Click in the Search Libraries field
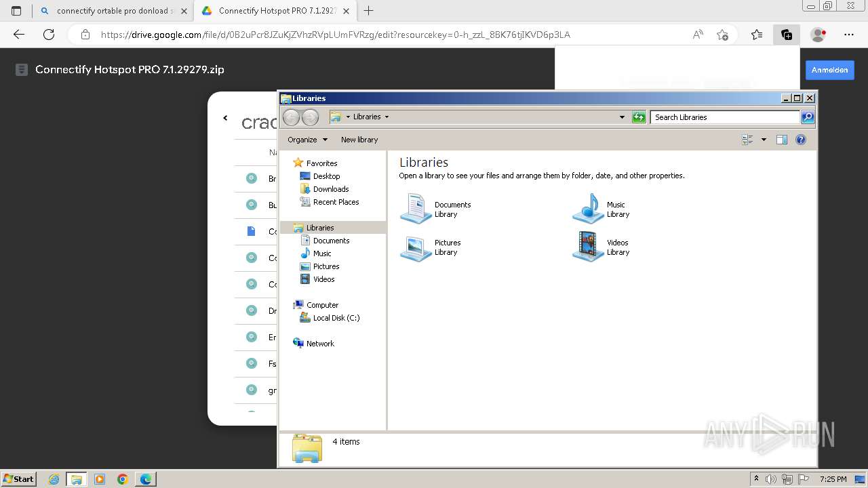The image size is (868, 488). coord(725,117)
